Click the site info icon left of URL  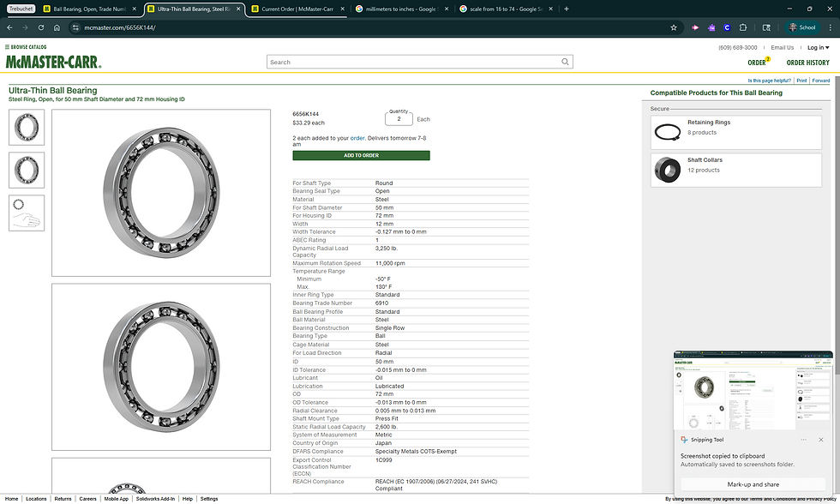point(75,27)
